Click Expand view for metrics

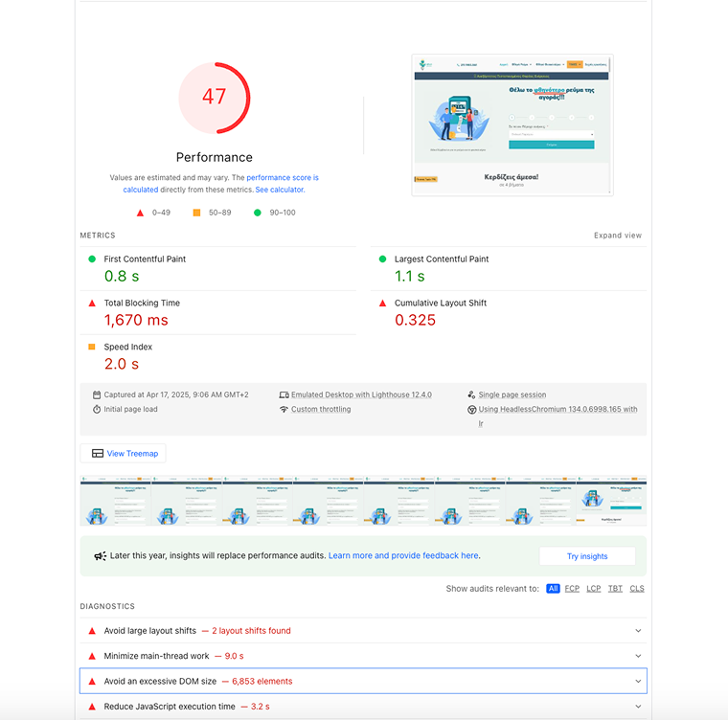pyautogui.click(x=618, y=236)
